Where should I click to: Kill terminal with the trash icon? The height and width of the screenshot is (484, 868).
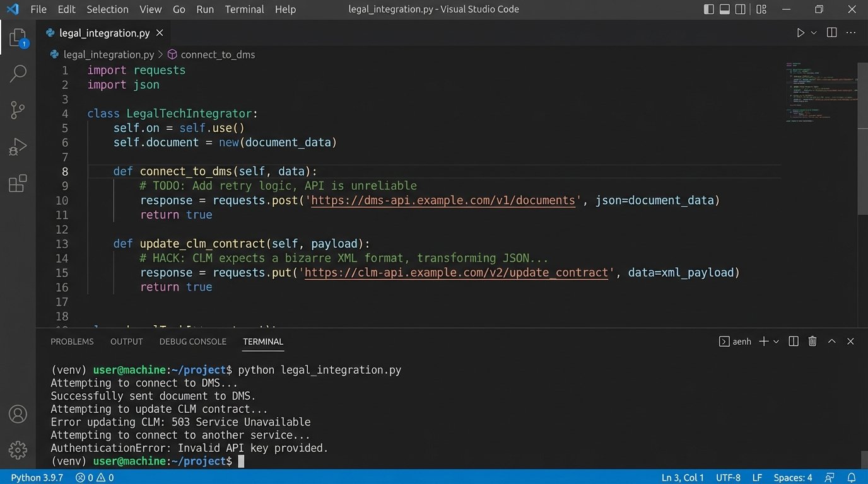point(812,341)
